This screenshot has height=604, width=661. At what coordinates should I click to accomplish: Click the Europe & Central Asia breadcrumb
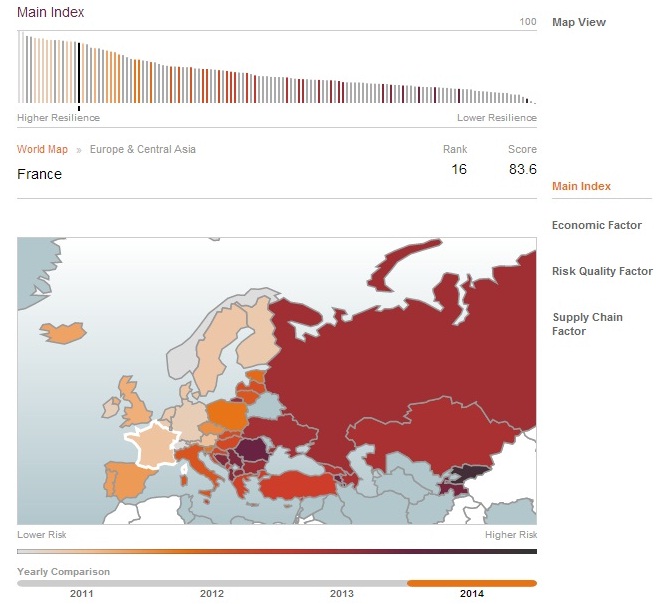point(142,149)
